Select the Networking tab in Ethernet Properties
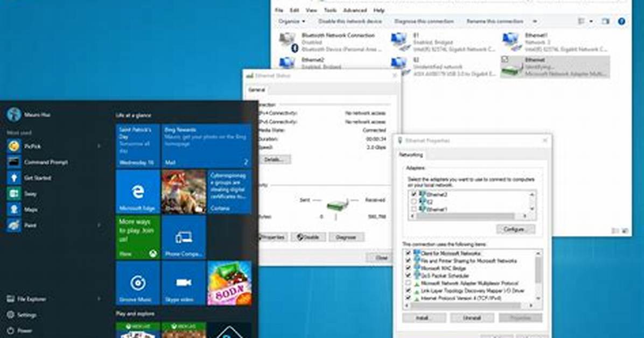The width and height of the screenshot is (644, 338). coord(411,155)
